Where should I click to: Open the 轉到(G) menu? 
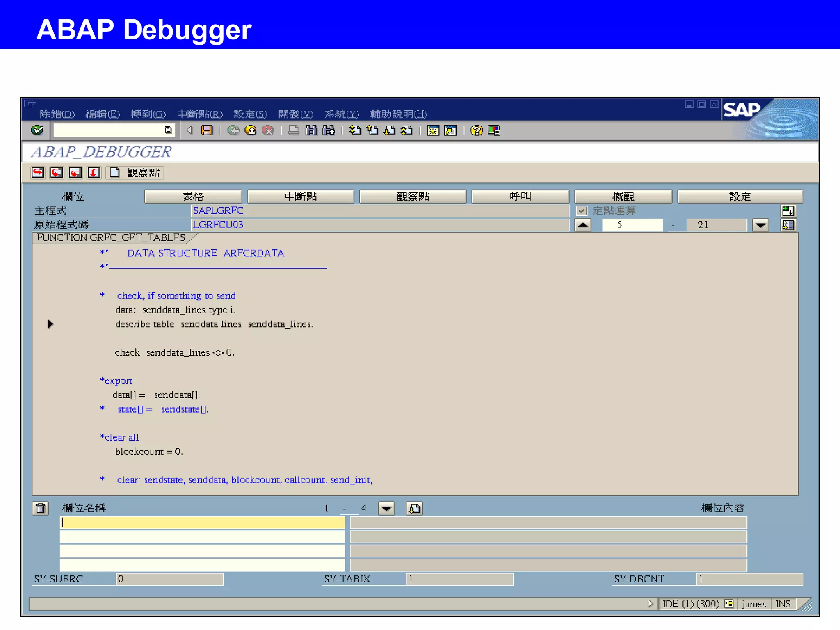pos(148,114)
